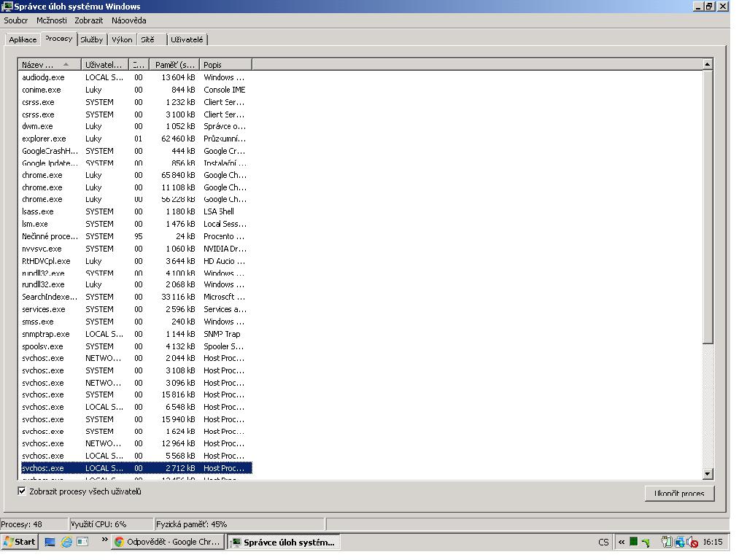Open the Nápověda menu

(128, 20)
